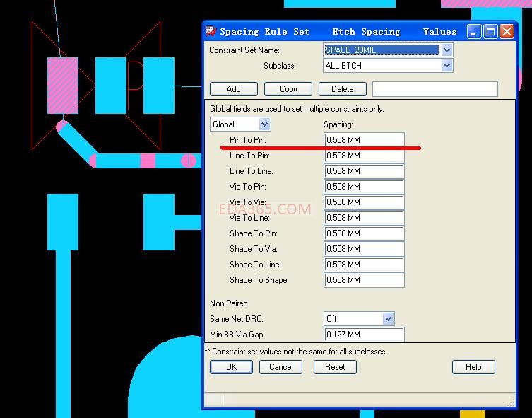Click the 'Via To Pin:' label
532x418 pixels.
248,187
